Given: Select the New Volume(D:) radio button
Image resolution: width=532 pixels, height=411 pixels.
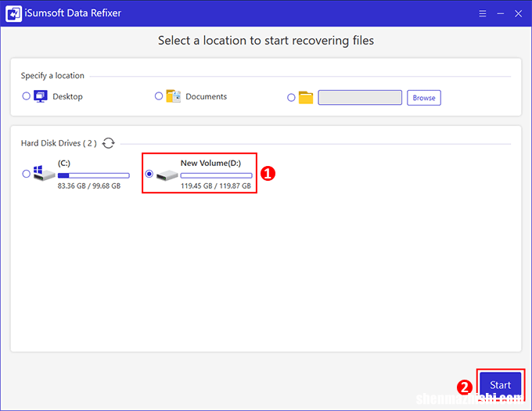Looking at the screenshot, I should [149, 174].
